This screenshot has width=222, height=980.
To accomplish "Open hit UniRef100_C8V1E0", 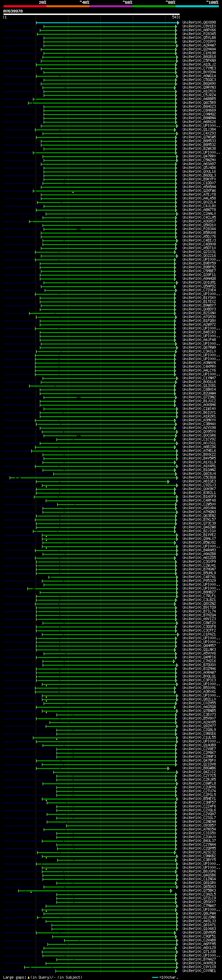I will [x=199, y=26].
